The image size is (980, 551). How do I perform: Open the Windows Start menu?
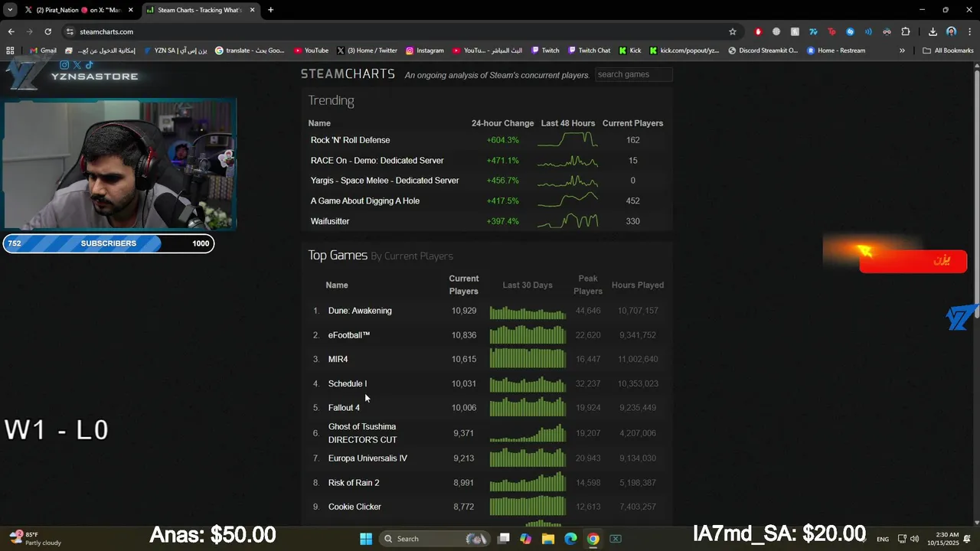(x=366, y=539)
